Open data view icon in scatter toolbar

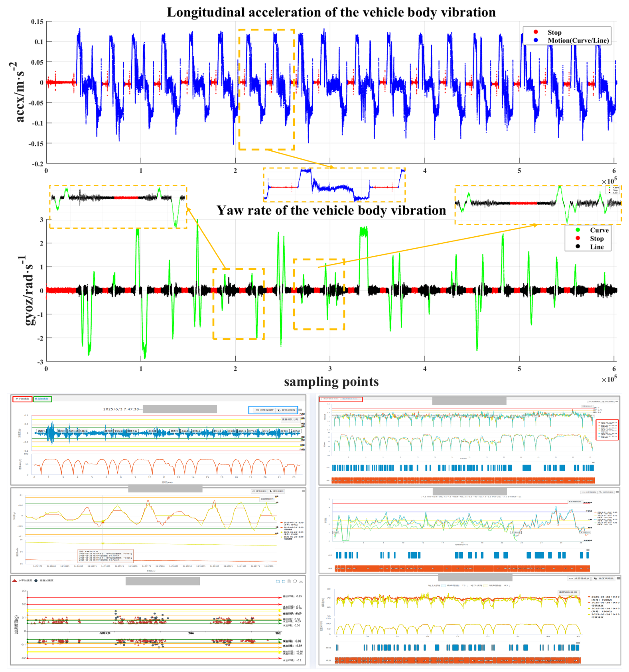coord(289,581)
